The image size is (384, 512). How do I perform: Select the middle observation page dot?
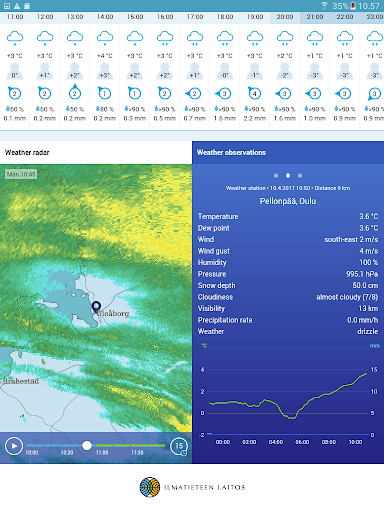(288, 175)
